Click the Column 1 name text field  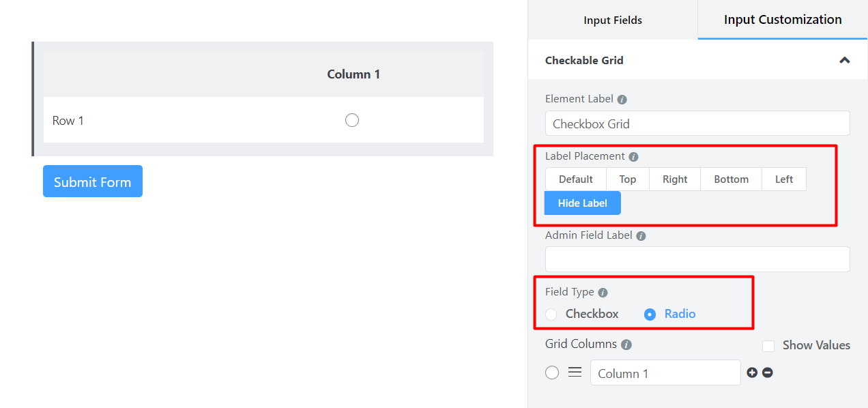point(665,373)
